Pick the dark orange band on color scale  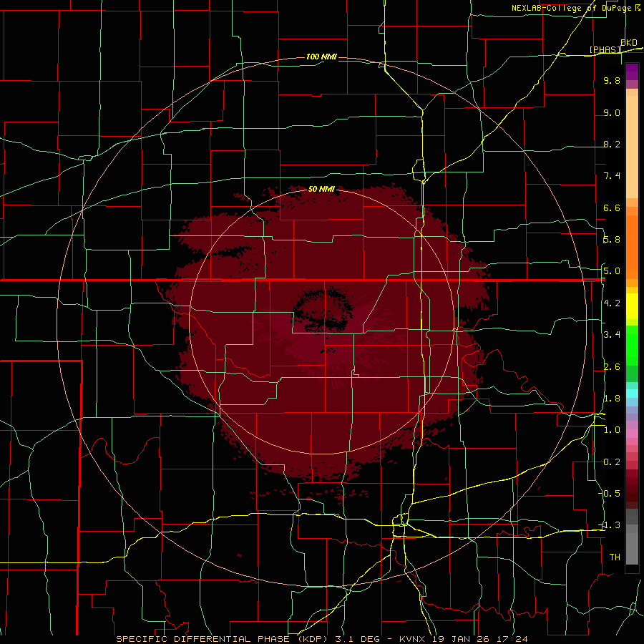pyautogui.click(x=632, y=246)
